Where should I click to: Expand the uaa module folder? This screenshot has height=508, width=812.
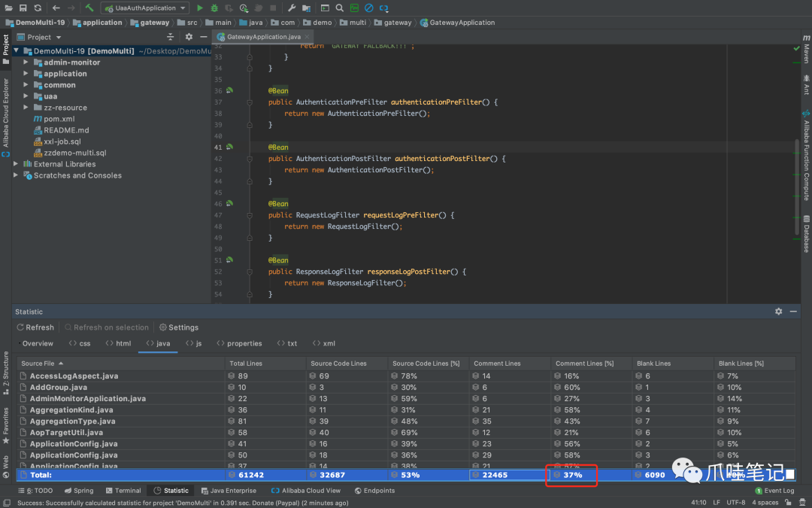point(26,96)
